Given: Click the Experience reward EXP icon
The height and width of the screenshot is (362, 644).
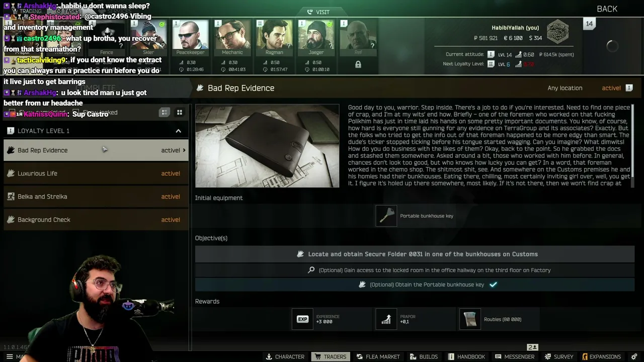Looking at the screenshot, I should click(x=302, y=319).
